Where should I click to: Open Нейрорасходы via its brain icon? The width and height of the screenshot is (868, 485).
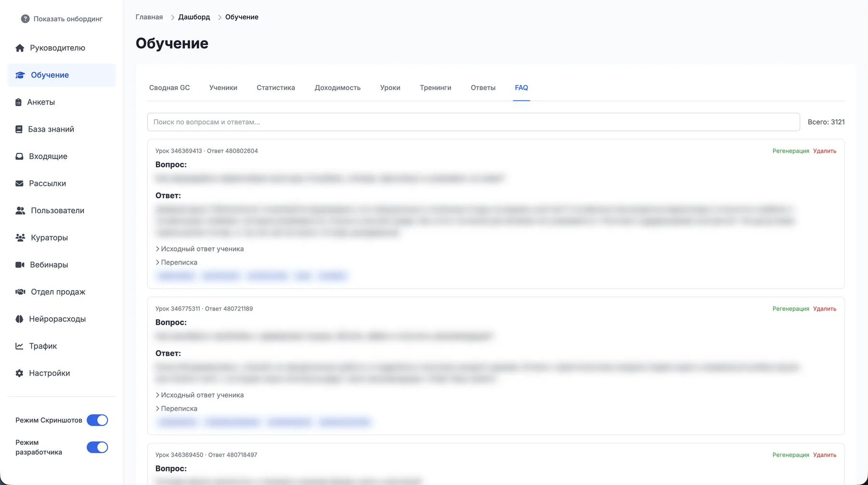[x=19, y=319]
